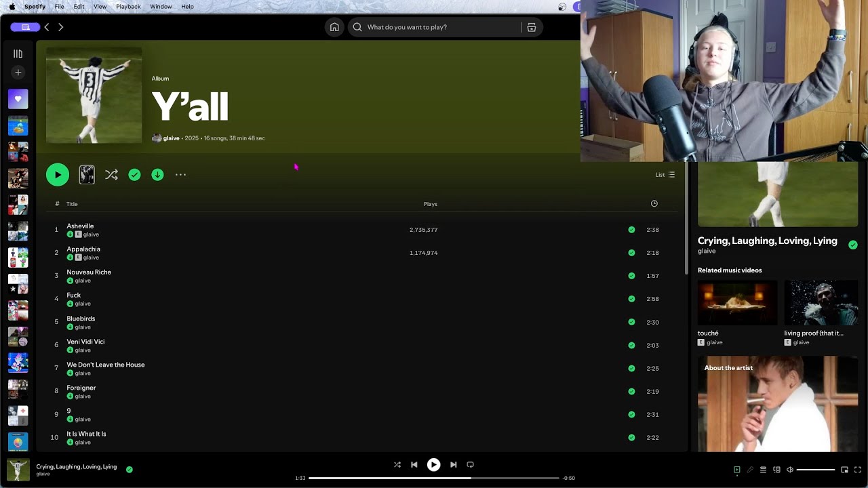Open the Y'all album cover art
Screen dimensions: 868x488
pyautogui.click(x=94, y=95)
